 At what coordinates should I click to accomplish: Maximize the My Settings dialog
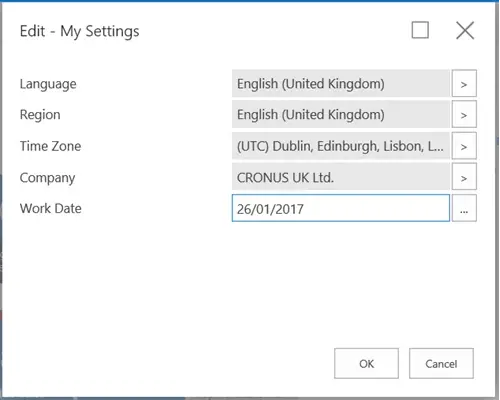pos(420,30)
